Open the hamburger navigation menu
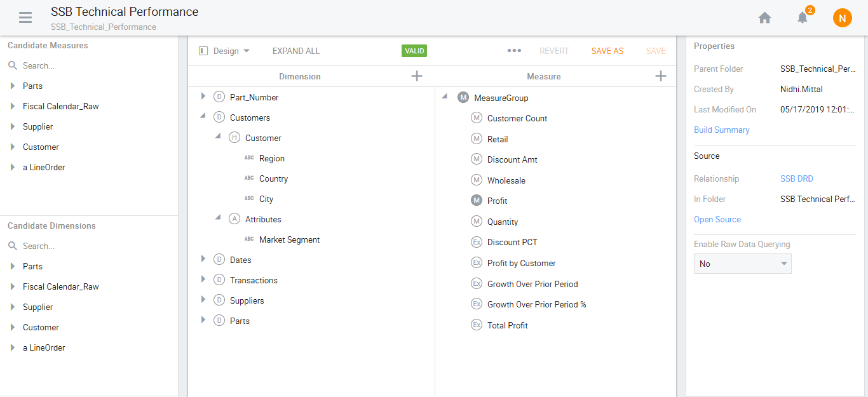 tap(25, 18)
